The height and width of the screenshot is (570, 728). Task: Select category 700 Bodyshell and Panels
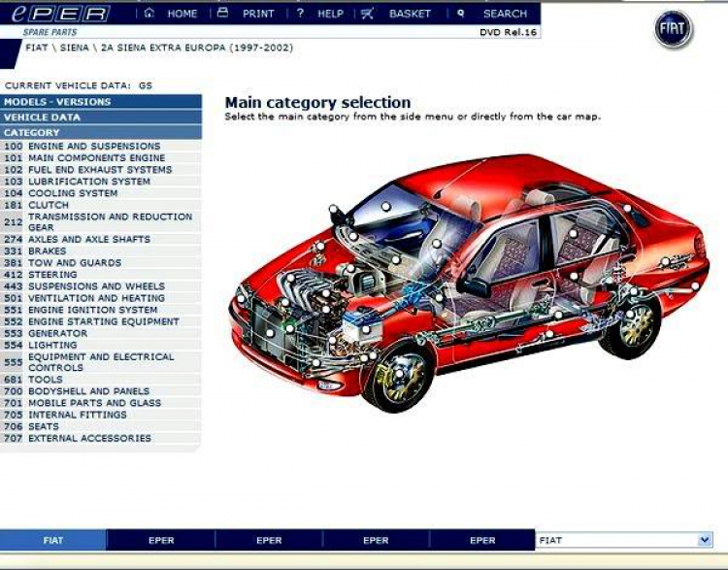tap(101, 391)
